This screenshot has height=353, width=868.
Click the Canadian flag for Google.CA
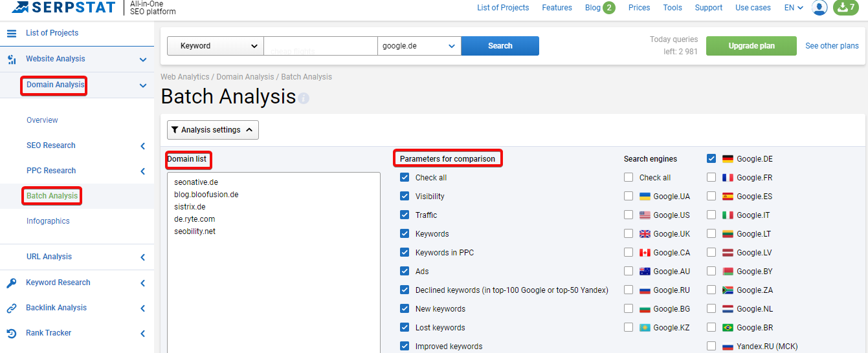pos(645,253)
